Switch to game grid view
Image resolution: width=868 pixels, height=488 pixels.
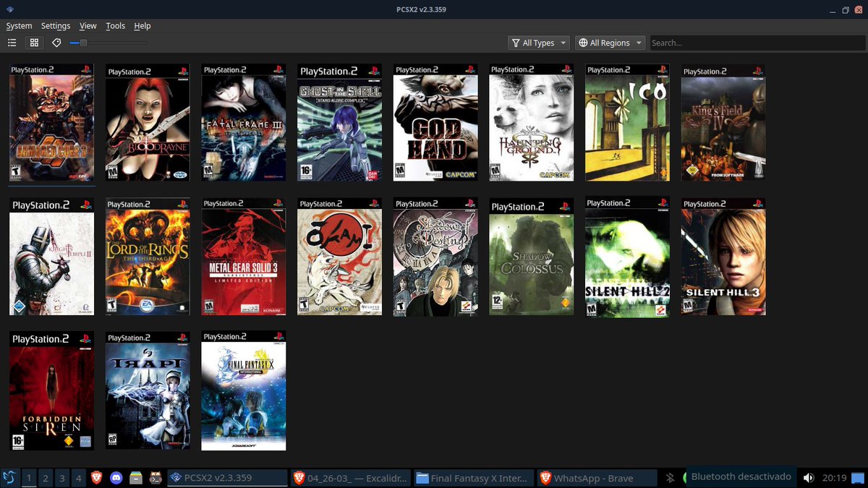click(34, 43)
